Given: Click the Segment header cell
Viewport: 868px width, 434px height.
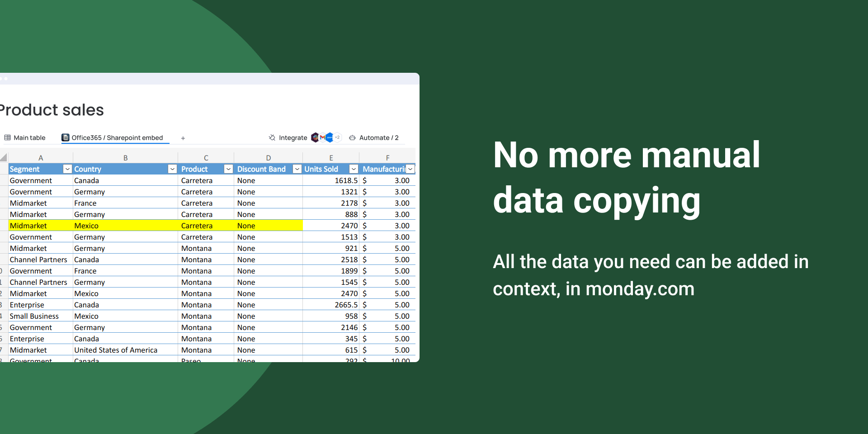Looking at the screenshot, I should click(x=41, y=169).
